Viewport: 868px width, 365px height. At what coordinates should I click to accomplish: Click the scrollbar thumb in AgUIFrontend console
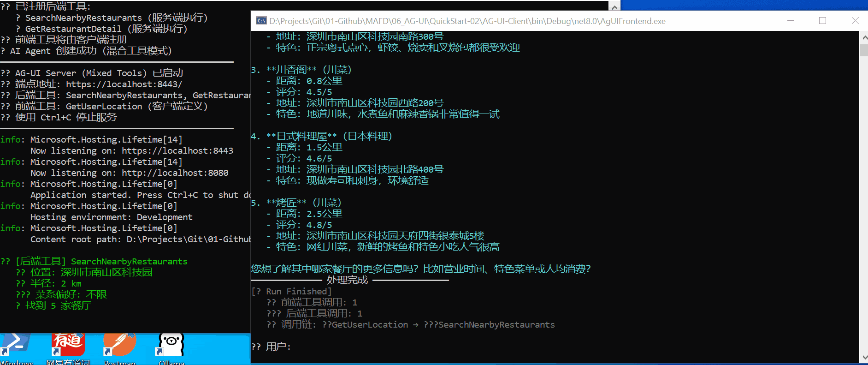(x=864, y=50)
